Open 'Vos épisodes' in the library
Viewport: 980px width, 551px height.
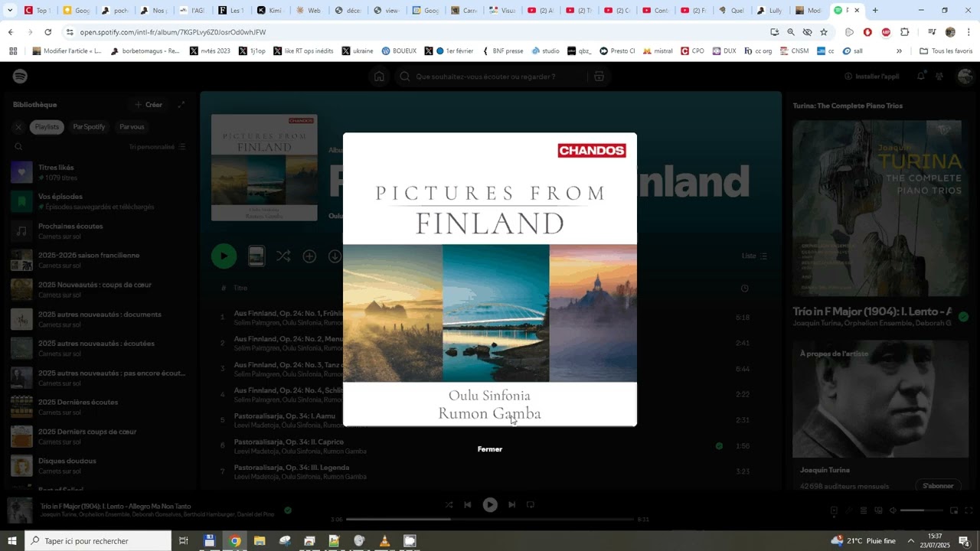100,201
